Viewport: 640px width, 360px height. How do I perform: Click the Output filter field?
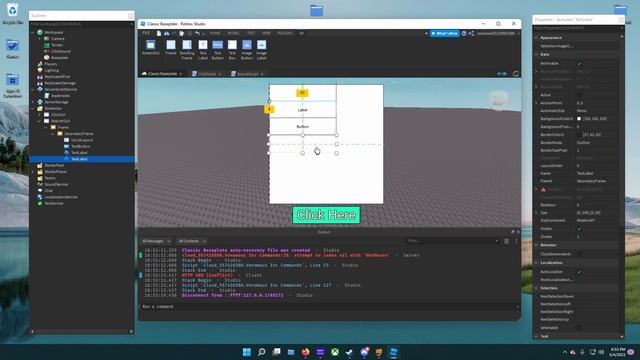click(x=452, y=241)
